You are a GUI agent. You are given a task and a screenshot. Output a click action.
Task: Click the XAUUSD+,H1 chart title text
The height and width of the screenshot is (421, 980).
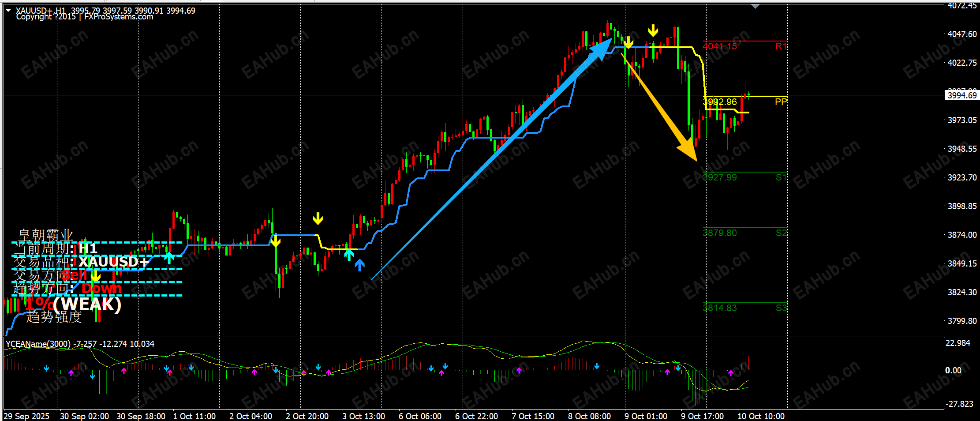point(41,10)
